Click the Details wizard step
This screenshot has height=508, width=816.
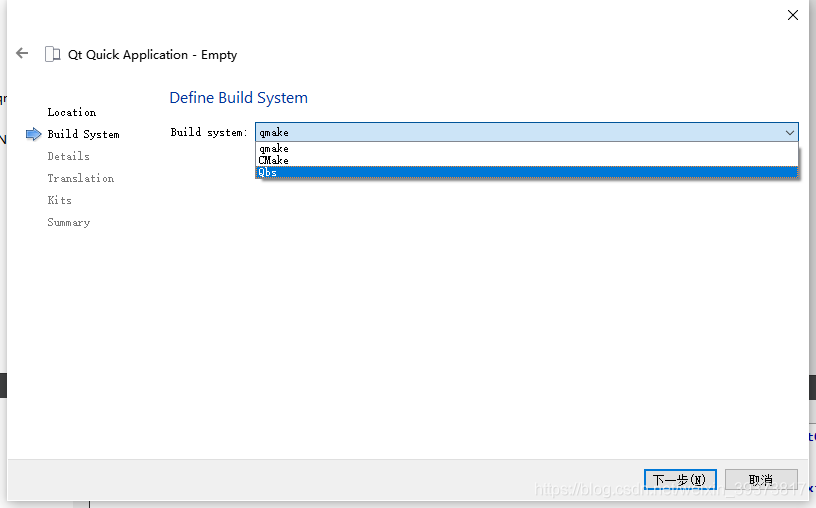tap(69, 156)
